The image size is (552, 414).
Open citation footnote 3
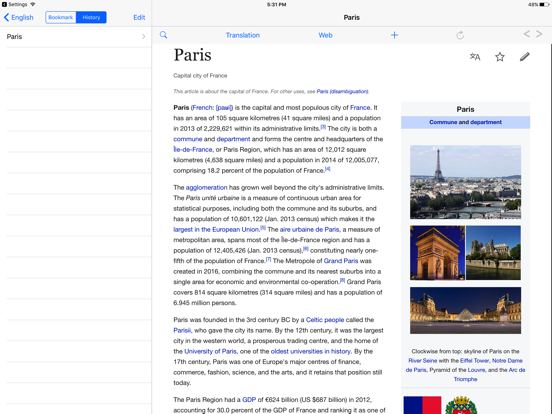[x=323, y=127]
